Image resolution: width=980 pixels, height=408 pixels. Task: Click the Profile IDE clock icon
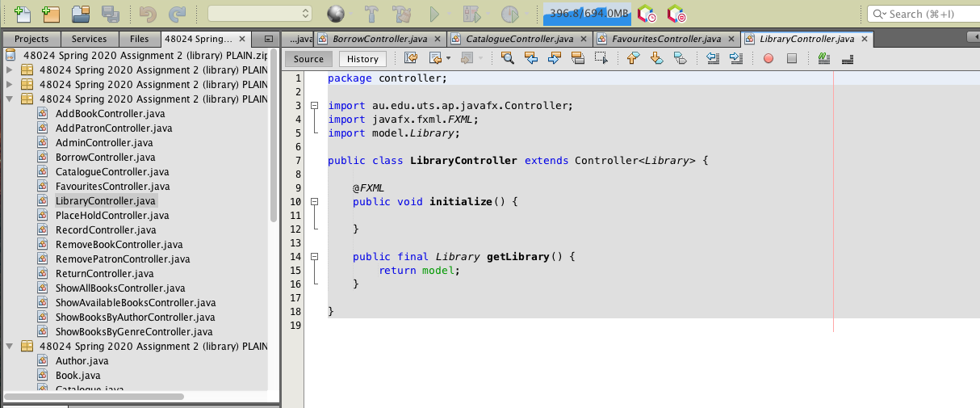click(646, 14)
